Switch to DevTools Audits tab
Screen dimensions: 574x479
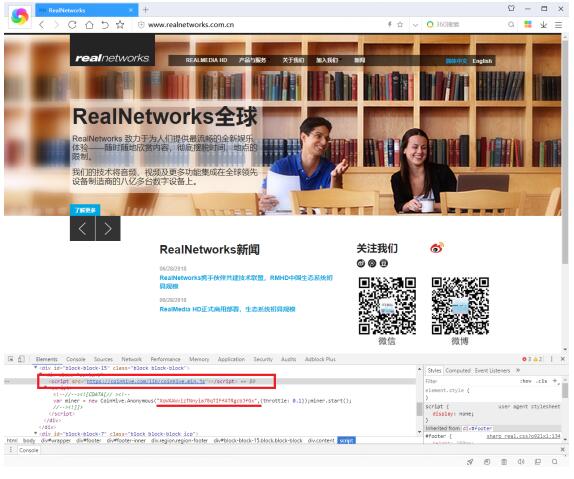[x=288, y=359]
